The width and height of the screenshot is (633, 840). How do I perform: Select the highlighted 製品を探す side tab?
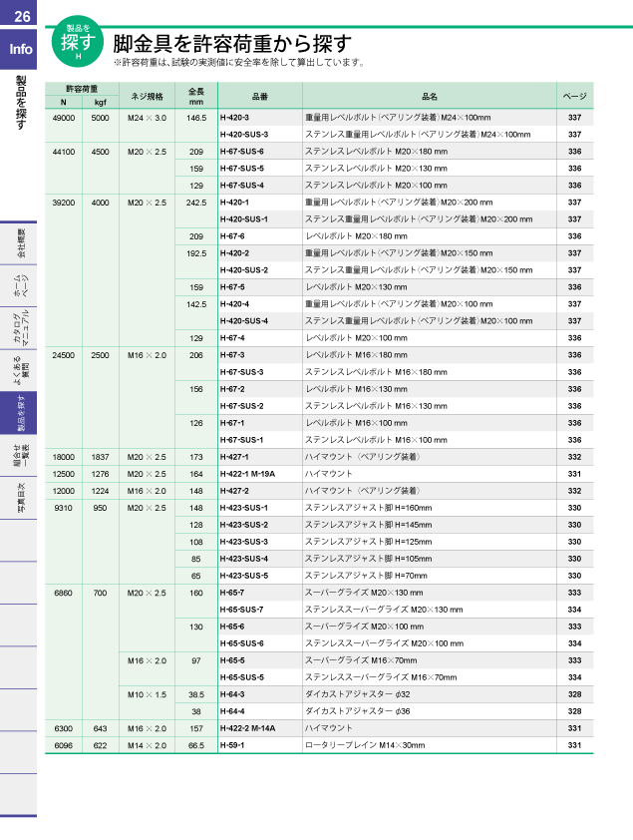(x=20, y=416)
